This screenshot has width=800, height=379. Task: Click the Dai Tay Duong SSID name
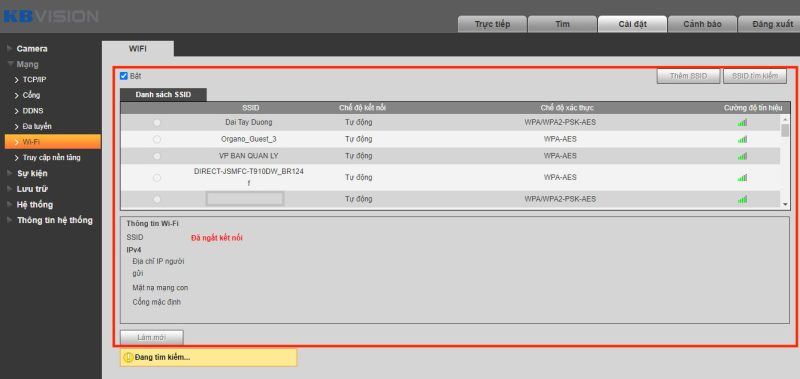coord(248,122)
